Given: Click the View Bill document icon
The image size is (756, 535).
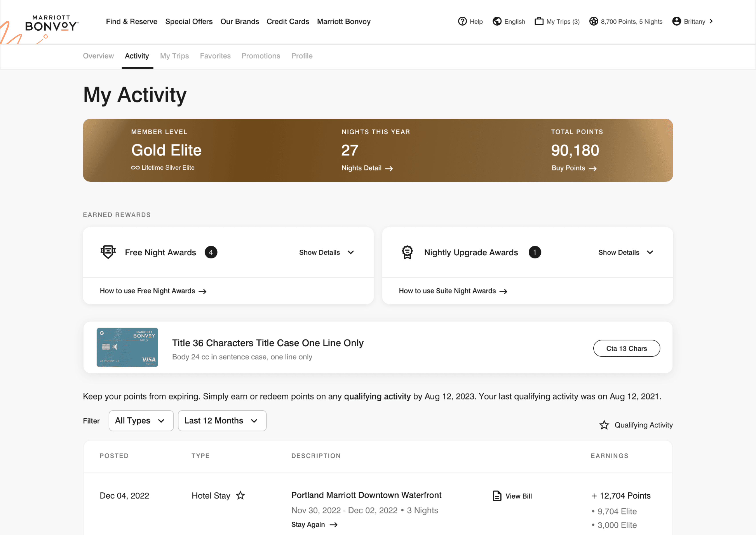Looking at the screenshot, I should click(x=497, y=496).
